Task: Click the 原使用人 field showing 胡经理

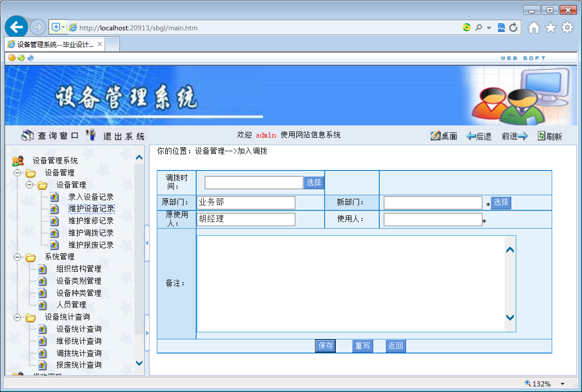Action: click(x=246, y=220)
